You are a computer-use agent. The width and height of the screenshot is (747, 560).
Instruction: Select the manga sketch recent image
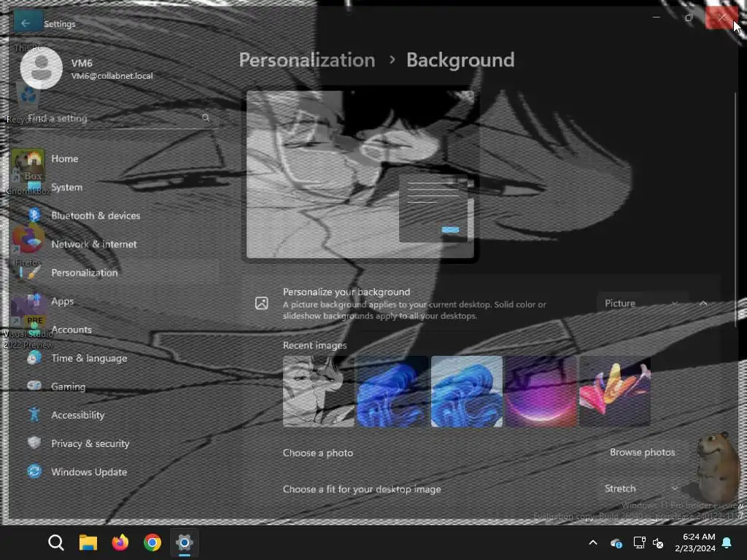pos(318,392)
